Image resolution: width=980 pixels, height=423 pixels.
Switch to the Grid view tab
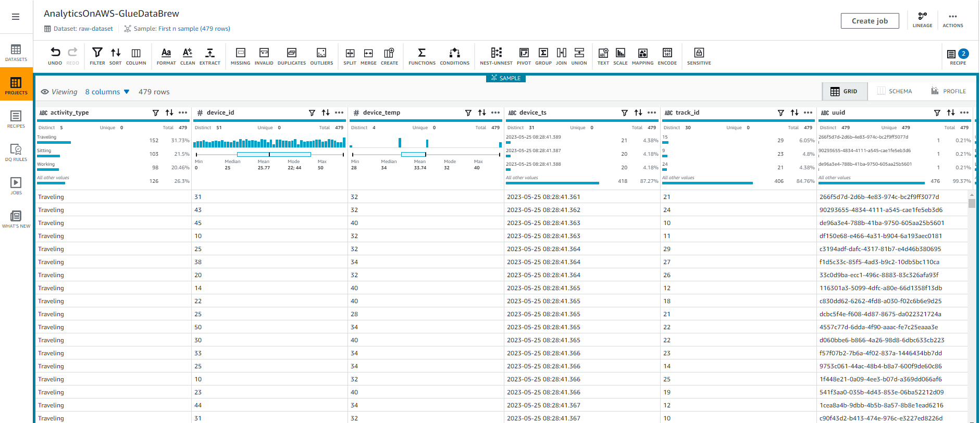point(845,91)
